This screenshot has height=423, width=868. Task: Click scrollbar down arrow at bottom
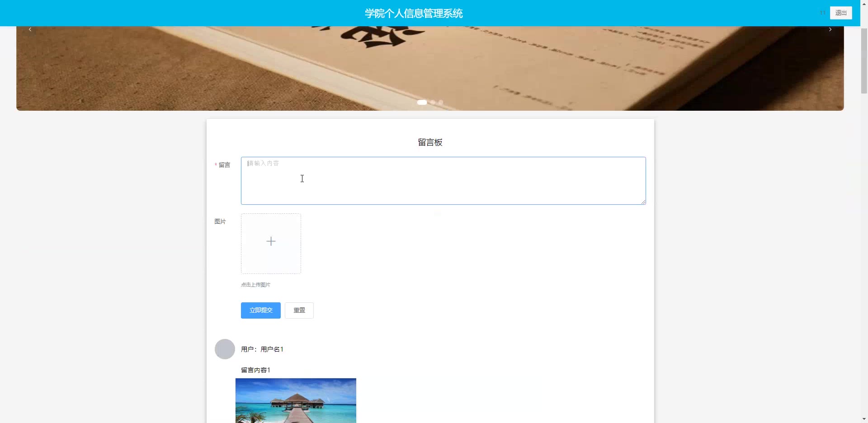[864, 419]
